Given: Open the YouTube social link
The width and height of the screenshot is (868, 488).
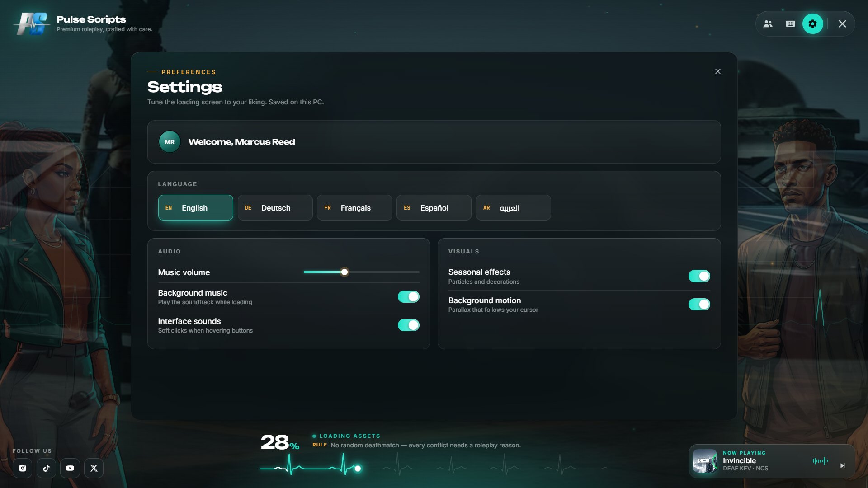Looking at the screenshot, I should [x=70, y=468].
